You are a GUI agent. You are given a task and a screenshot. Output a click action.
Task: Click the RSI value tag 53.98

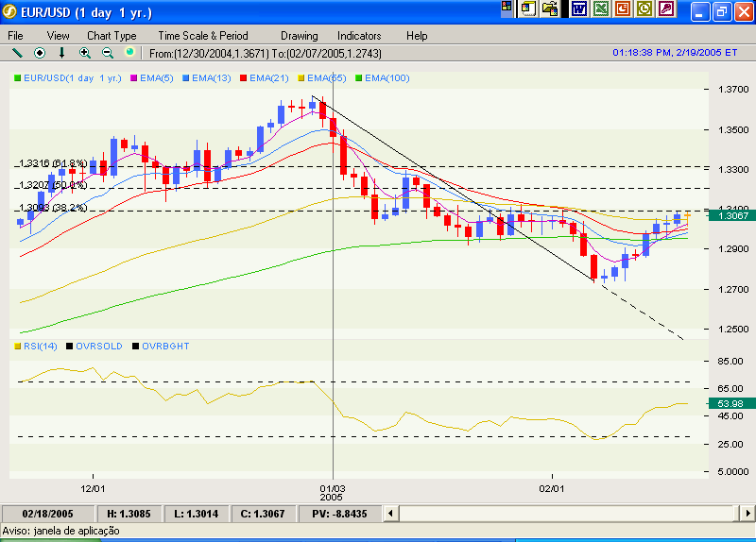tap(731, 404)
